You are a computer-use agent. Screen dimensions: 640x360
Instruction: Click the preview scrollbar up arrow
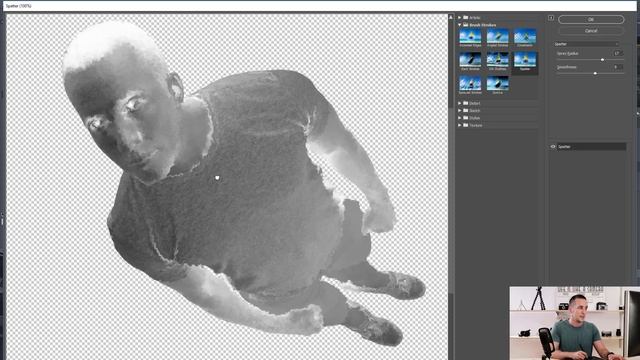(451, 17)
